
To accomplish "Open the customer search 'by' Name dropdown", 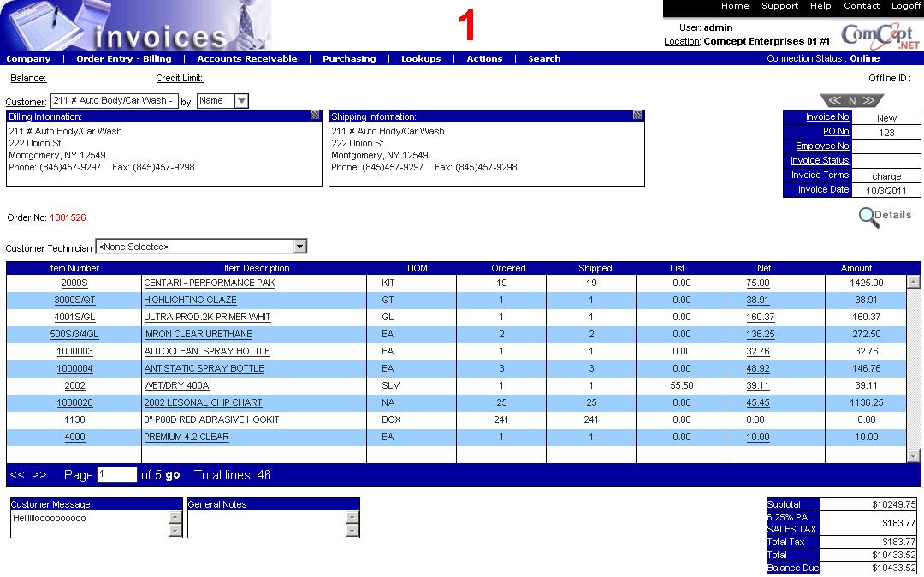I will tap(241, 101).
